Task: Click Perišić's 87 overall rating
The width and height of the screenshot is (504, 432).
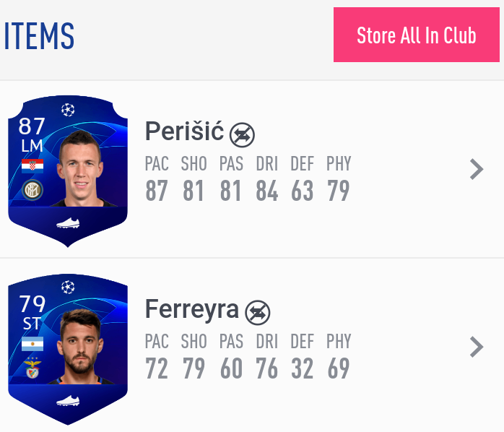Action: [32, 126]
